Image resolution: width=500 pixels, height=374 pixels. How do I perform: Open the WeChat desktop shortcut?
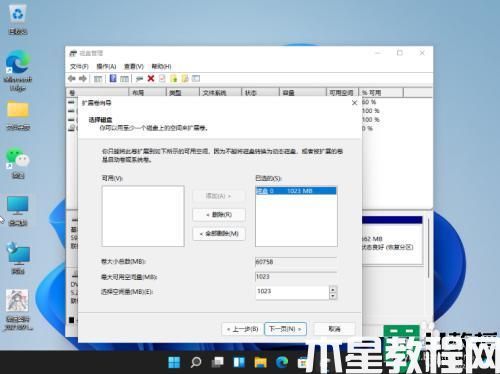pos(18,163)
